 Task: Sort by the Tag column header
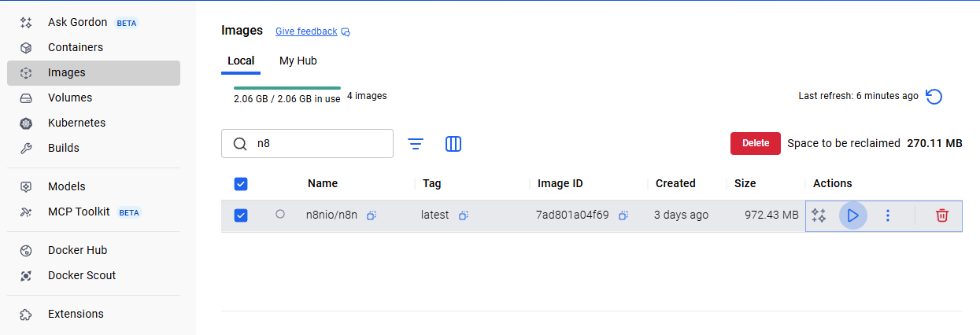point(432,183)
